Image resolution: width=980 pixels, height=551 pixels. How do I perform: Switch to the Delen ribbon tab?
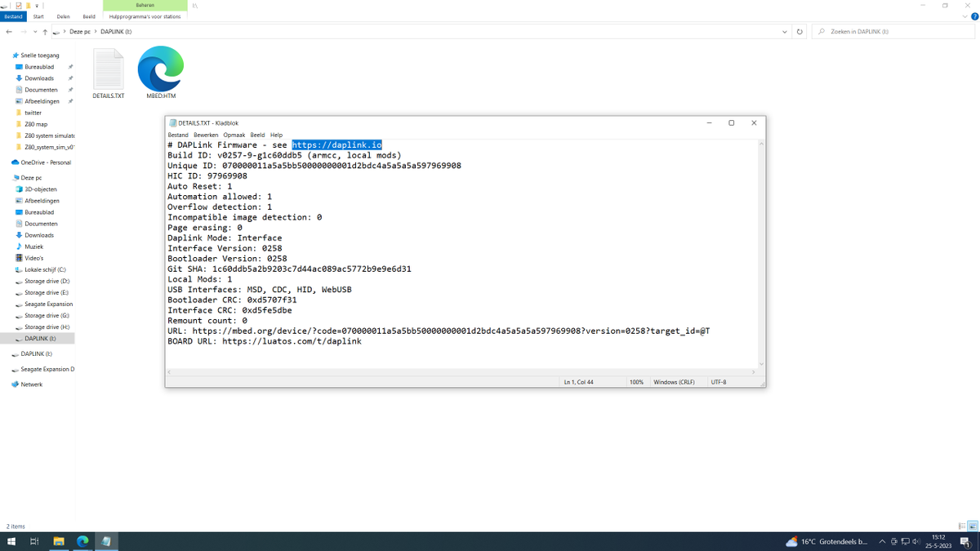(63, 16)
